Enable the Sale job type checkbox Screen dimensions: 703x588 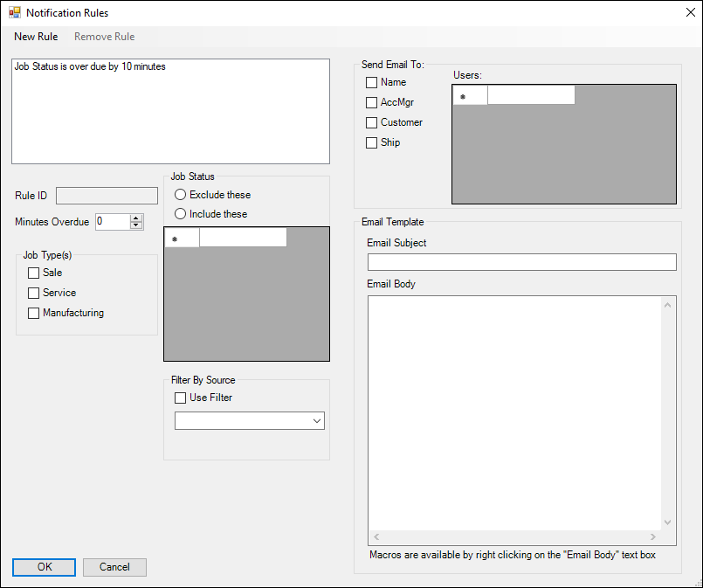click(x=34, y=273)
